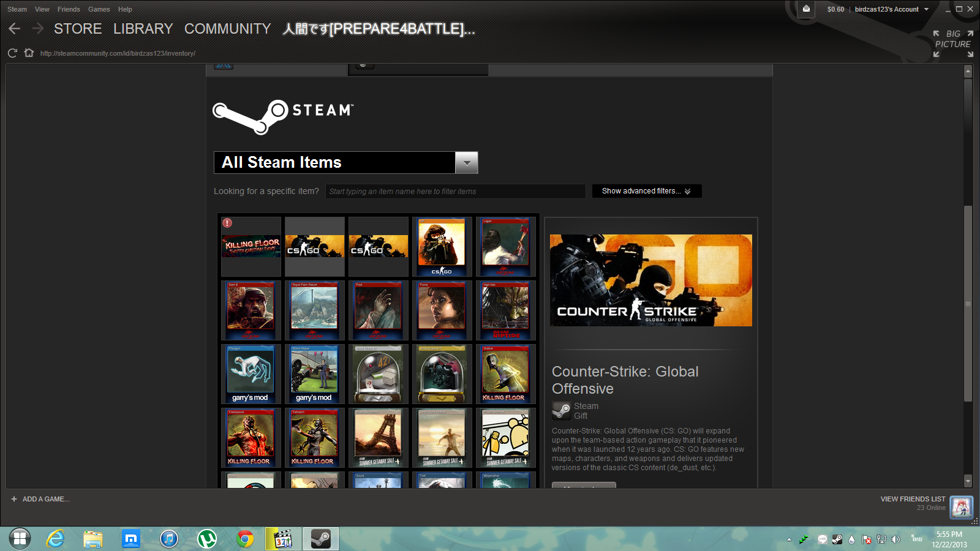Select the Pool trading card
Viewport: 980px width, 551px height.
click(379, 310)
